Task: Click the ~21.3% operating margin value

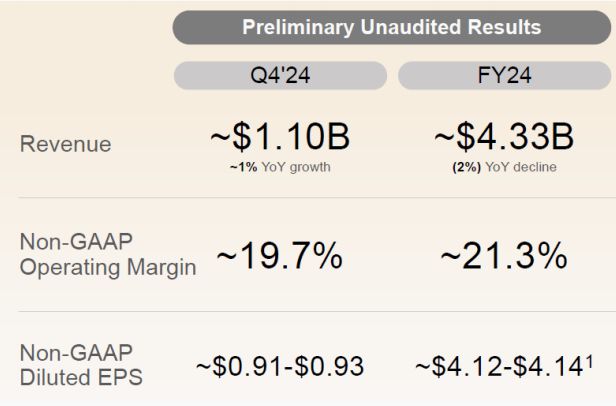Action: point(504,256)
